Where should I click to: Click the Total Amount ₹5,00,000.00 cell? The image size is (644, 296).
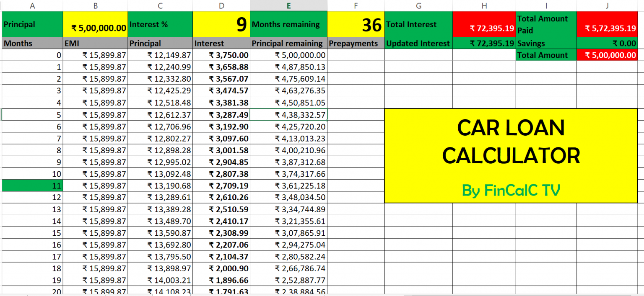(607, 55)
